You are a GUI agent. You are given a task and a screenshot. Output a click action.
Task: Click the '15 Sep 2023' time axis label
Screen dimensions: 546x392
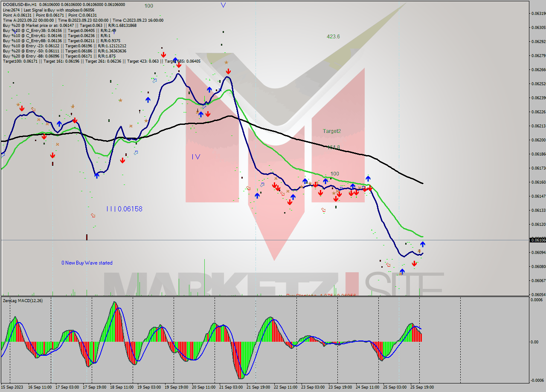click(x=12, y=387)
